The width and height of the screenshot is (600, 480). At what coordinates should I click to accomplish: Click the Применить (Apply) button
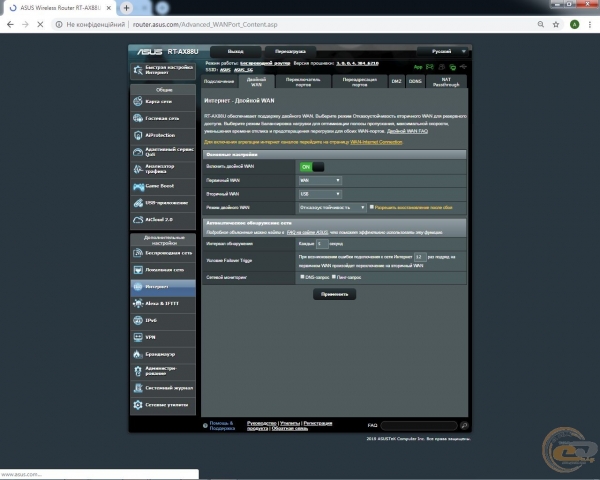[334, 294]
